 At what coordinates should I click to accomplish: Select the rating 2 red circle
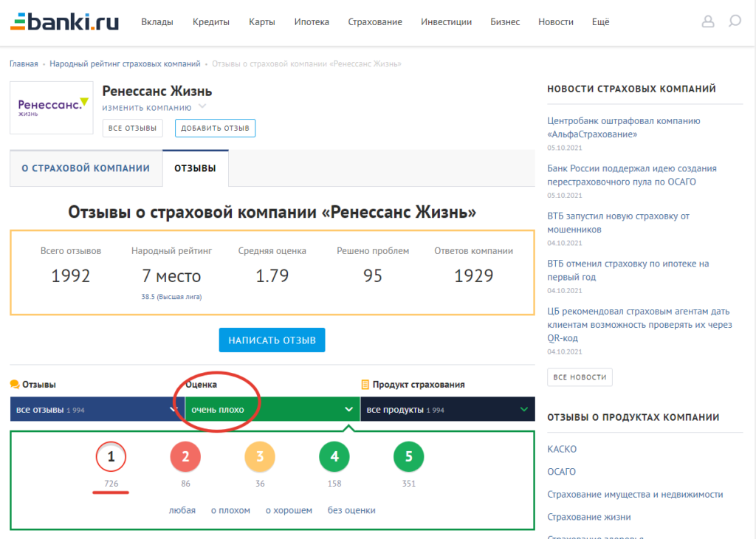[x=185, y=456]
